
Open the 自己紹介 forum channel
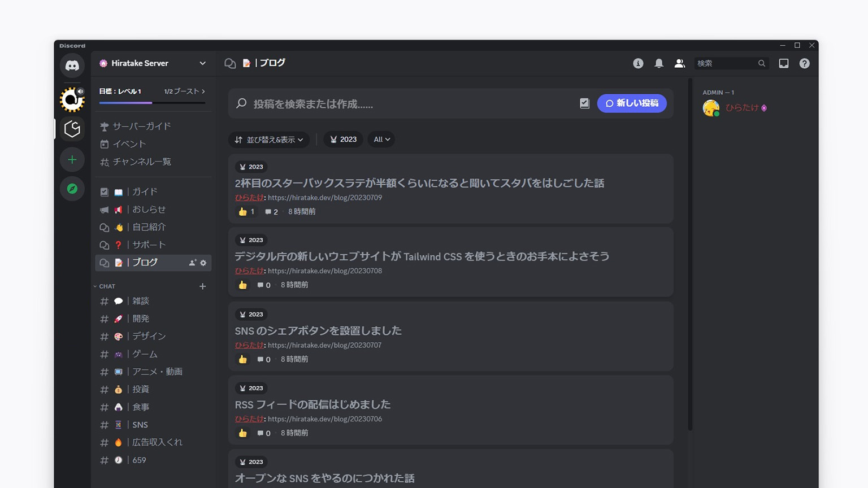153,227
